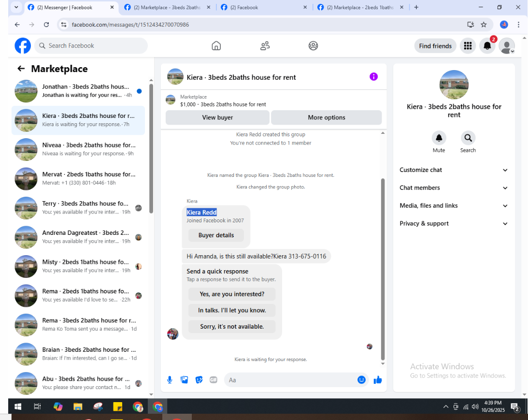Open the Friends icon in the top navigation

[x=265, y=46]
